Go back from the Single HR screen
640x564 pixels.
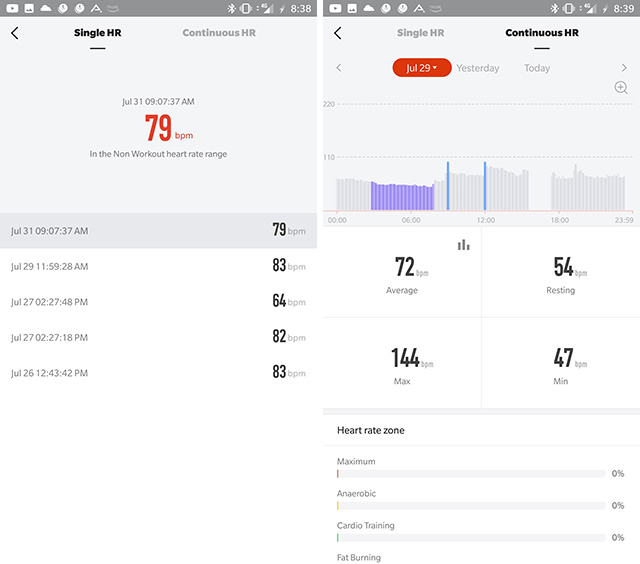(x=15, y=33)
